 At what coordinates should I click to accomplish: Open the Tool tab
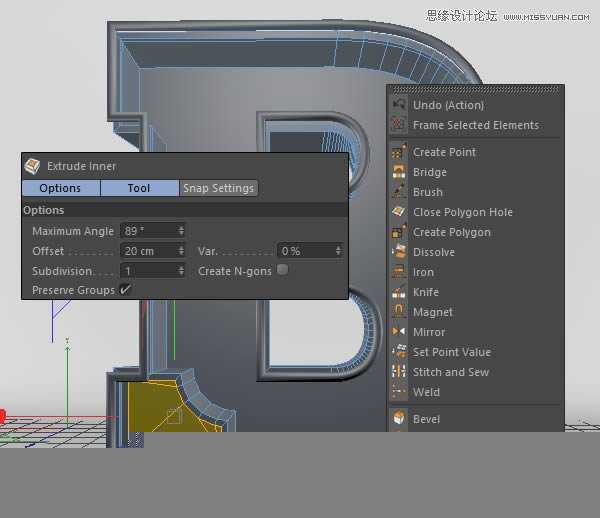click(139, 188)
